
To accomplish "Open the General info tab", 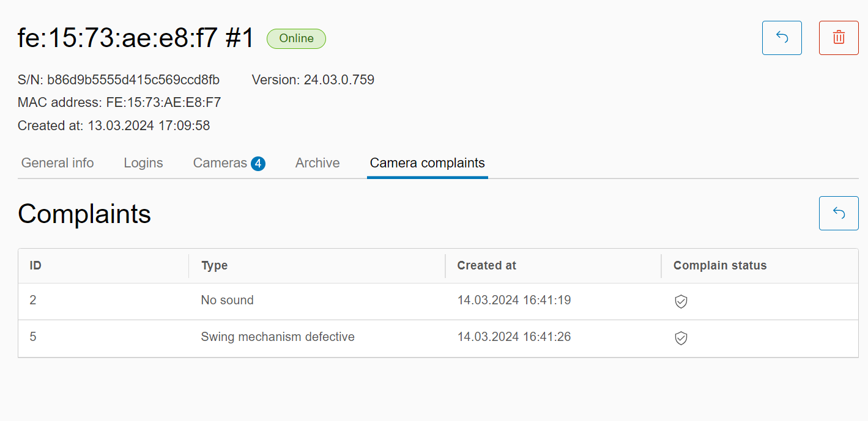I will (57, 163).
